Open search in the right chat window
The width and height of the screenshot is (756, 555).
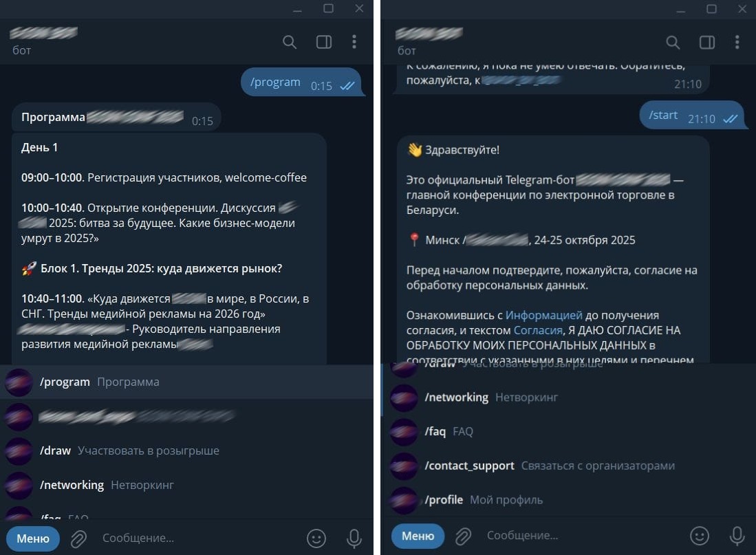[673, 43]
